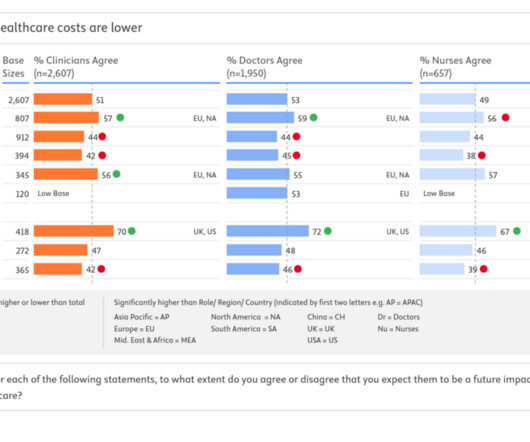This screenshot has width=530, height=442.
Task: Select the base size value 345
Action: pyautogui.click(x=22, y=175)
